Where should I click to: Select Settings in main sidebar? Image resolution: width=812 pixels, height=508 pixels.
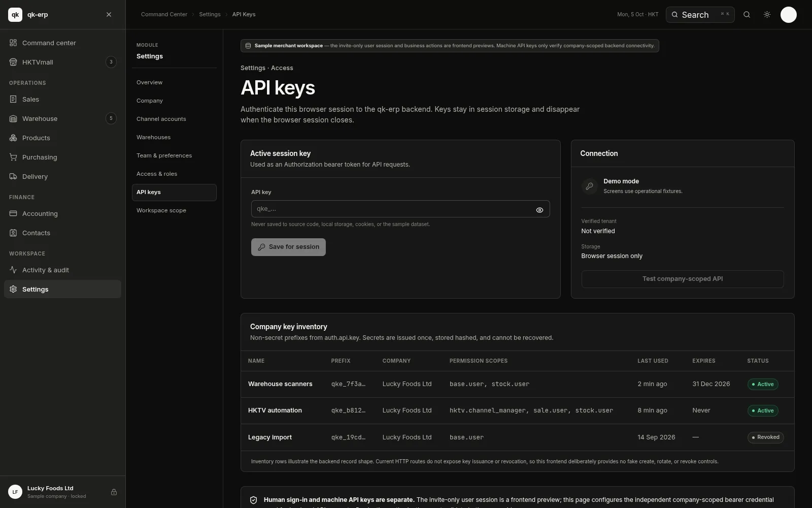coord(62,289)
